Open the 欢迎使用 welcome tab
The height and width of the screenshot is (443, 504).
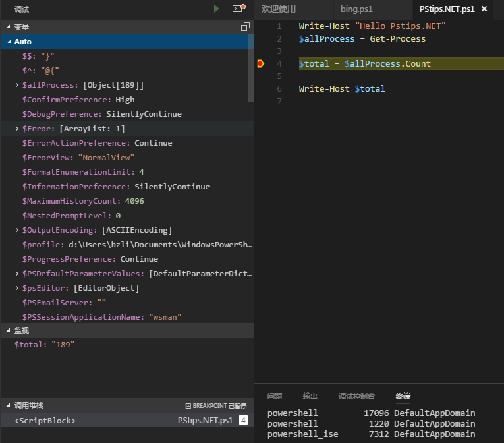coord(279,9)
